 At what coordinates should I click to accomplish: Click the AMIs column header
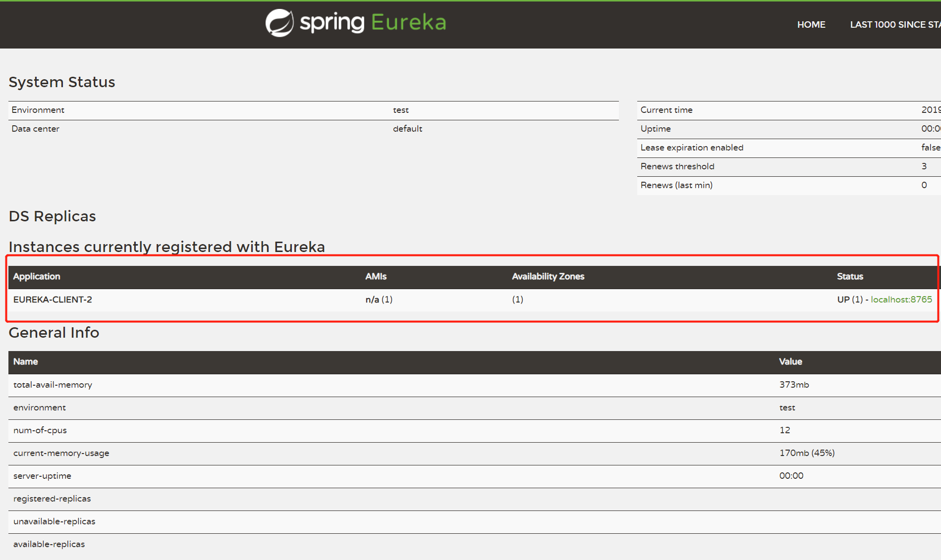pyautogui.click(x=376, y=276)
